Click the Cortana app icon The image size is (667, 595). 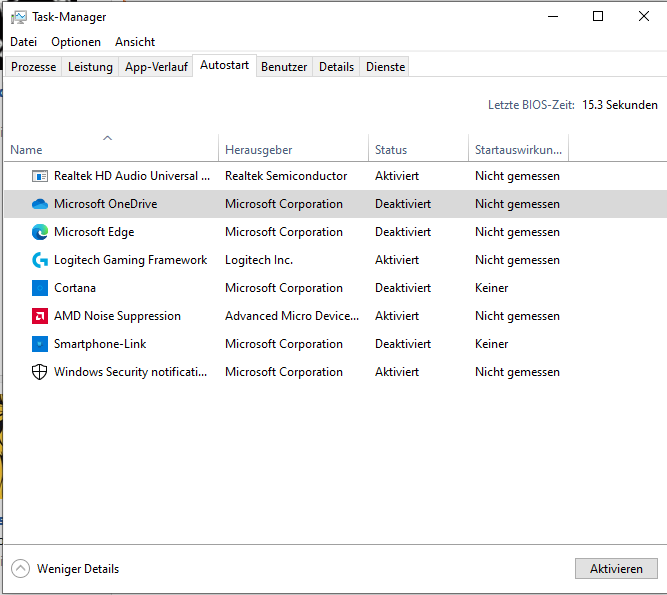pos(40,288)
